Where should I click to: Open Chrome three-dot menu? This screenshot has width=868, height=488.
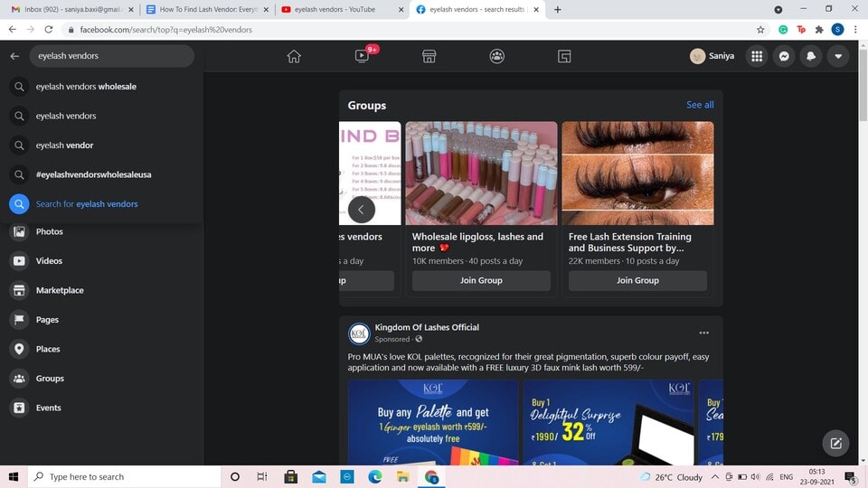click(x=855, y=29)
